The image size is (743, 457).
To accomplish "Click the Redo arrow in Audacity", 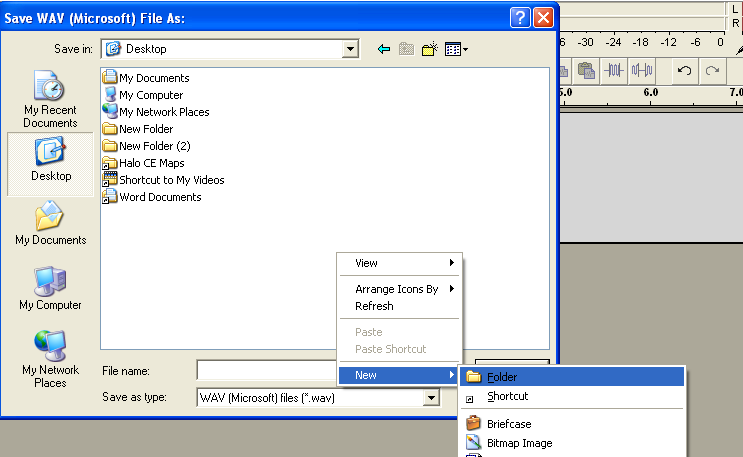I will pos(712,70).
